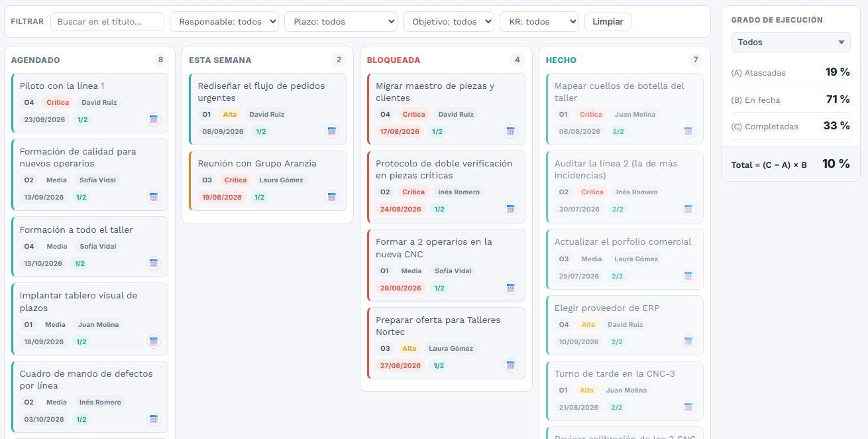Click the '(B) En fecha' 71 % row
The width and height of the screenshot is (868, 439).
790,99
